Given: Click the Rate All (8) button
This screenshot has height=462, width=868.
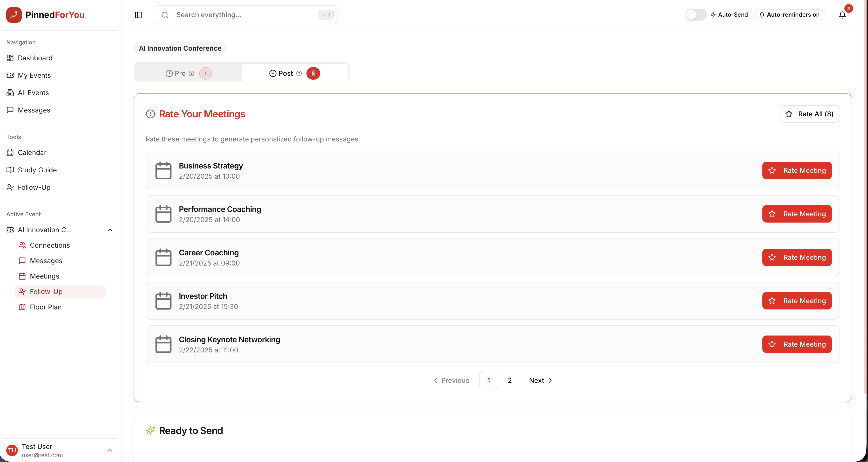Looking at the screenshot, I should pyautogui.click(x=809, y=114).
